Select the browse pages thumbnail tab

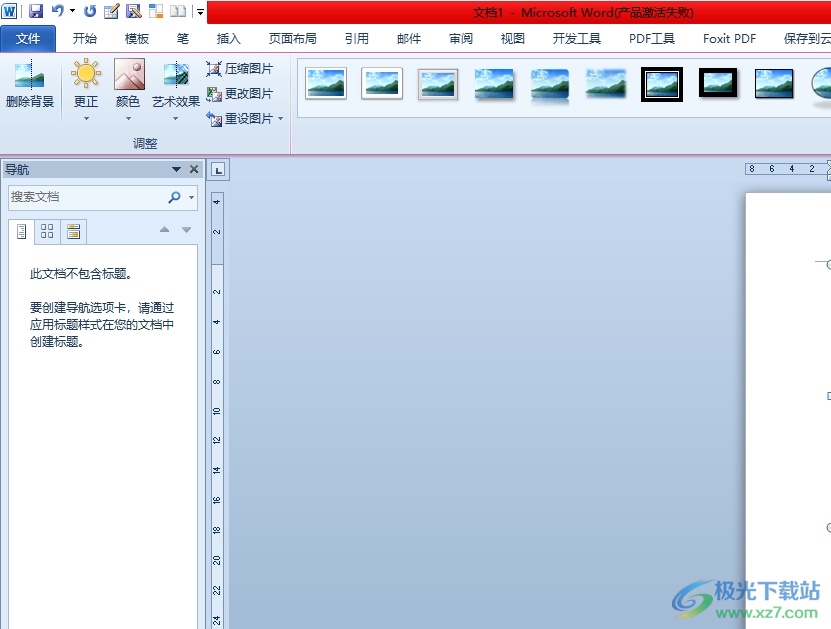pos(47,232)
